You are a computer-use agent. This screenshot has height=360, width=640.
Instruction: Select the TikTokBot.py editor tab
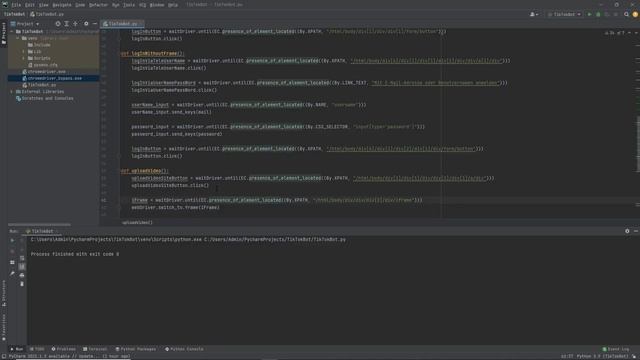click(121, 24)
